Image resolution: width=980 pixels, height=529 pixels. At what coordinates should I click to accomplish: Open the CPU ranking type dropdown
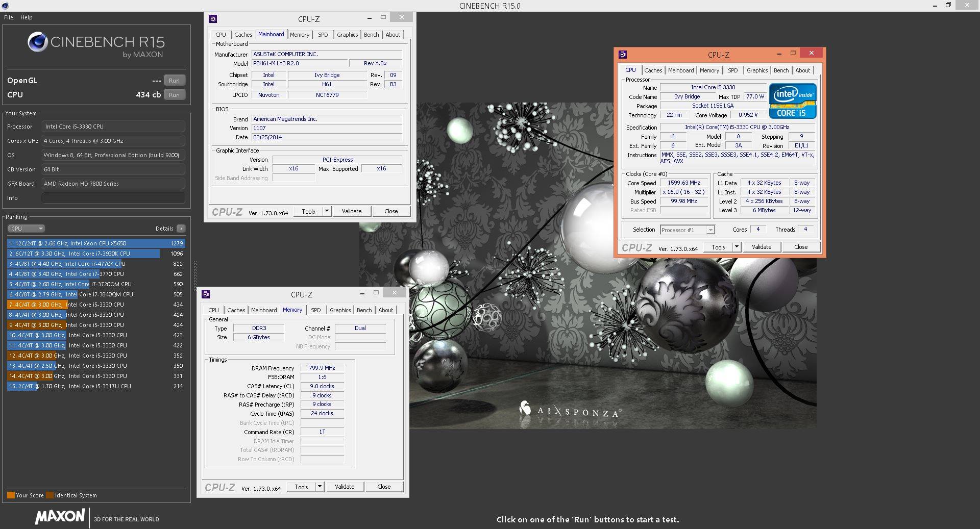pyautogui.click(x=27, y=229)
